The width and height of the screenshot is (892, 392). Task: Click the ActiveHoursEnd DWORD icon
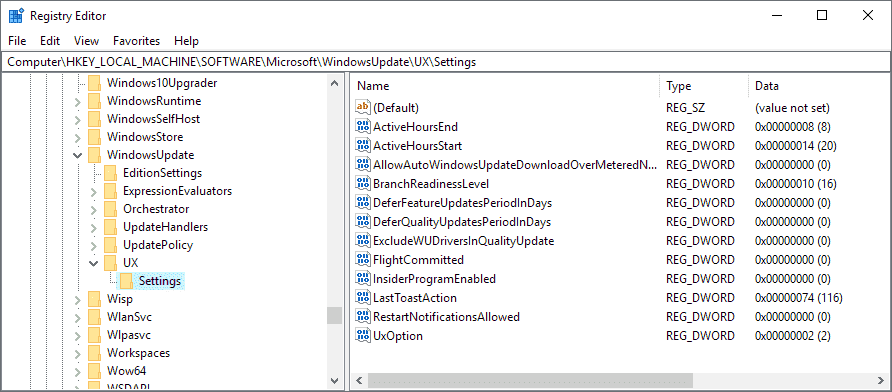pos(362,126)
